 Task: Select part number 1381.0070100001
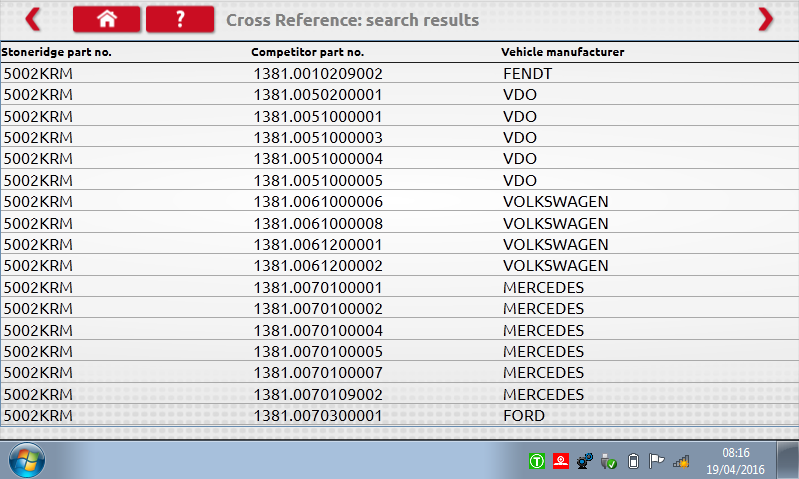pyautogui.click(x=318, y=287)
